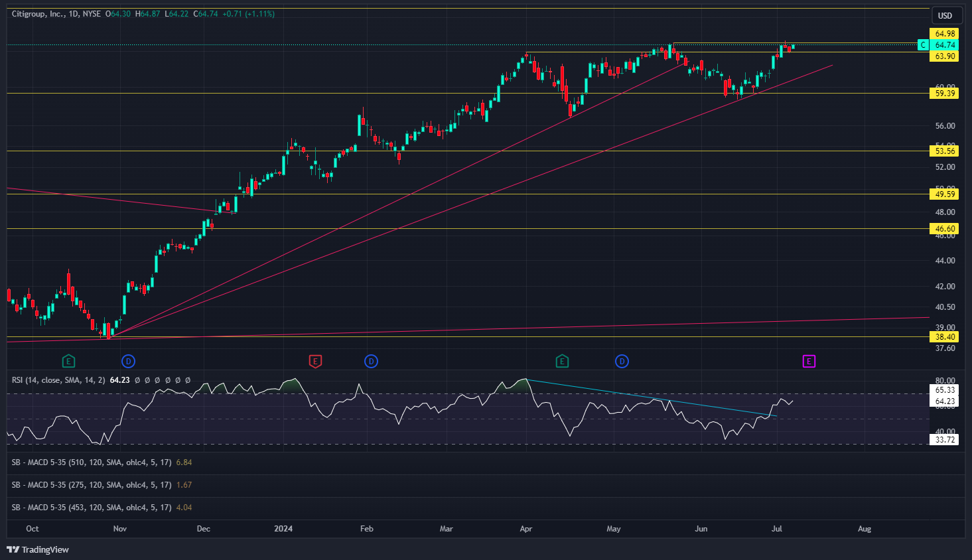Click the Citigroup, Inc. symbol title

38,14
